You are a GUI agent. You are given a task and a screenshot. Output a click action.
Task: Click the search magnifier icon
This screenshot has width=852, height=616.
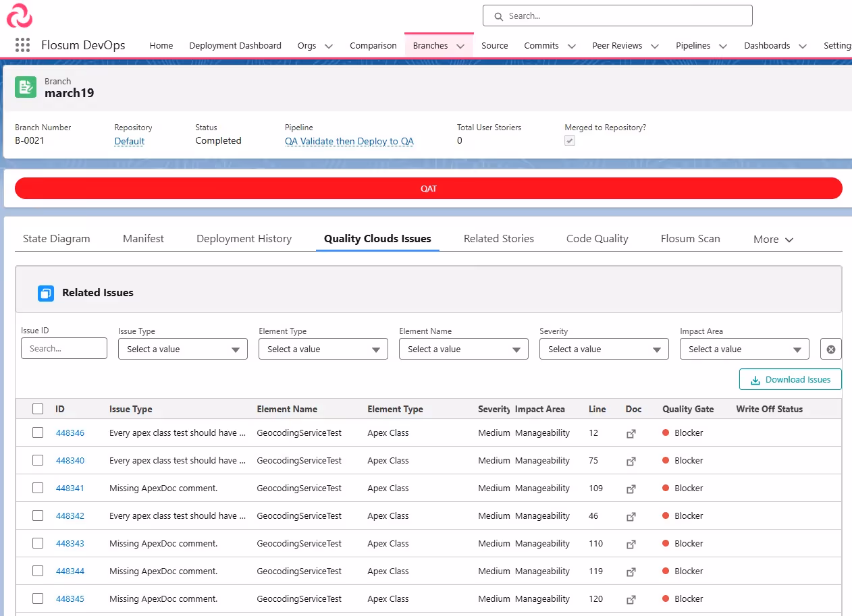499,16
